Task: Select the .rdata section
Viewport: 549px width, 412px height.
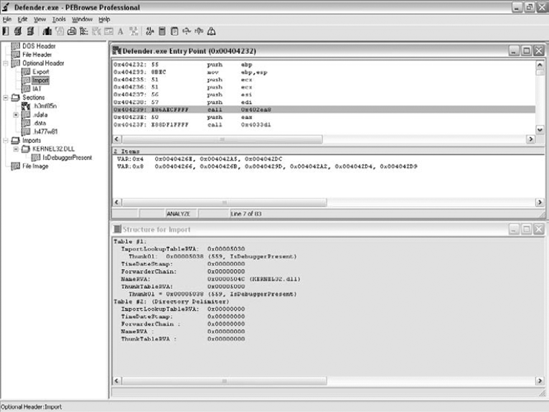Action: pyautogui.click(x=40, y=114)
